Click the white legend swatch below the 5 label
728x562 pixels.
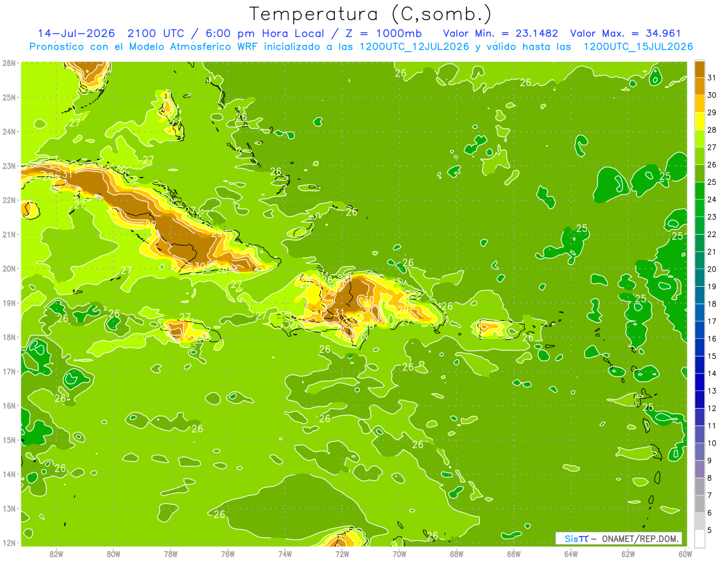click(x=699, y=539)
